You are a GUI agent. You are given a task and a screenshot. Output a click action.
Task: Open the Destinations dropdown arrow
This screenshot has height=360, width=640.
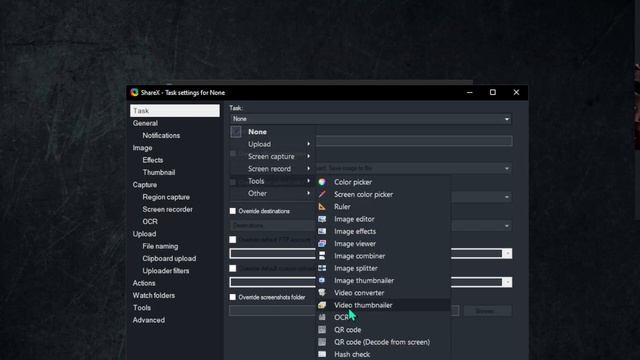pyautogui.click(x=507, y=226)
